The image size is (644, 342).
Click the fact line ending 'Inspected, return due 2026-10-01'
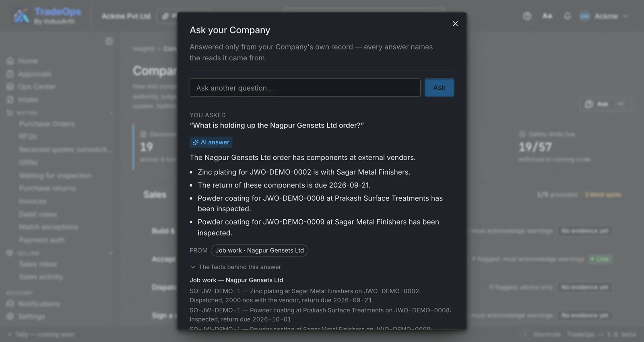click(x=321, y=315)
